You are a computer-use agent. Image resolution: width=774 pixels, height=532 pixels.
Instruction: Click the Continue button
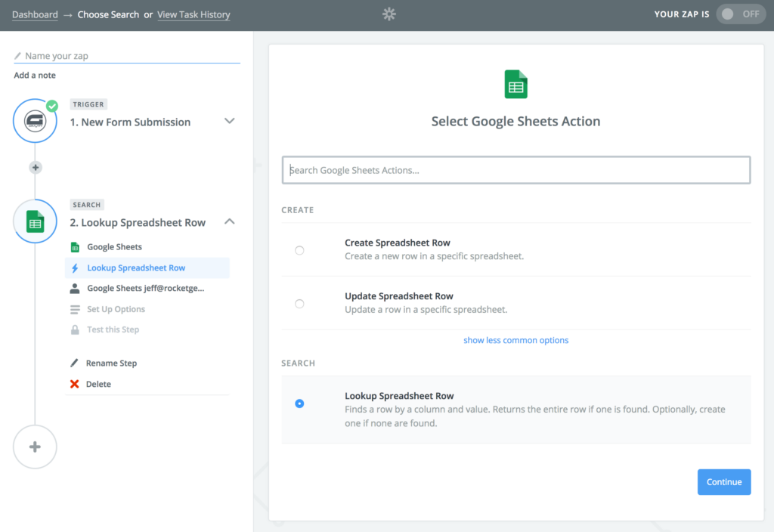pos(724,482)
